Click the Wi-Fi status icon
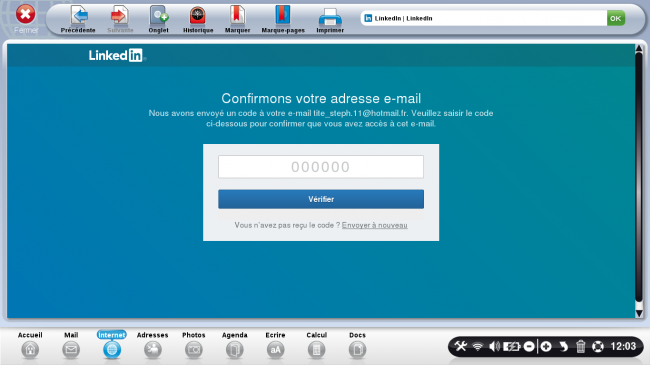 478,347
